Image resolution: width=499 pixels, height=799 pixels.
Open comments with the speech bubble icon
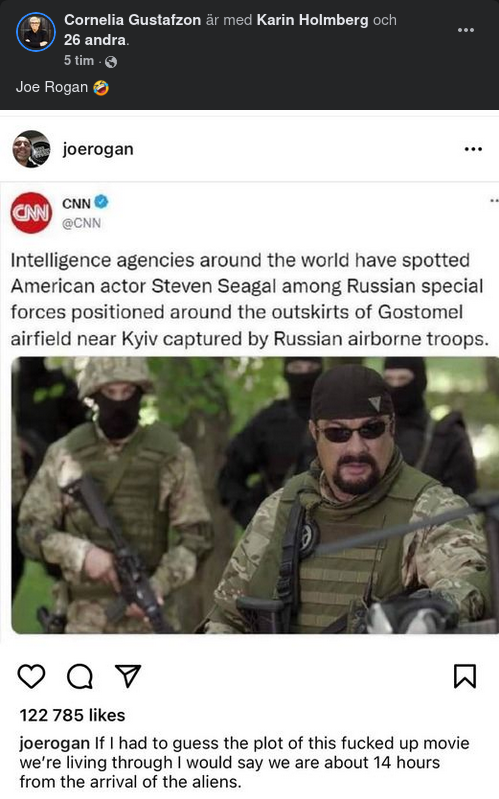click(80, 676)
